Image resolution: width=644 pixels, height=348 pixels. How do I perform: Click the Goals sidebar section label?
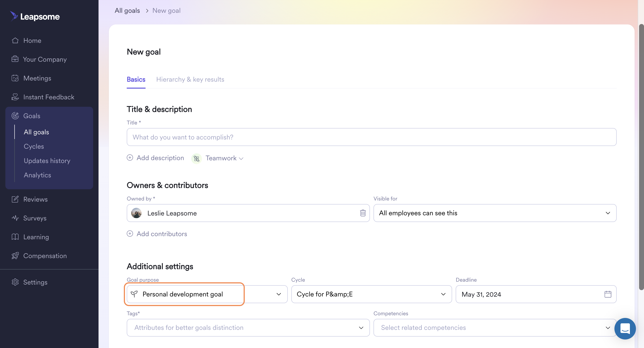32,116
